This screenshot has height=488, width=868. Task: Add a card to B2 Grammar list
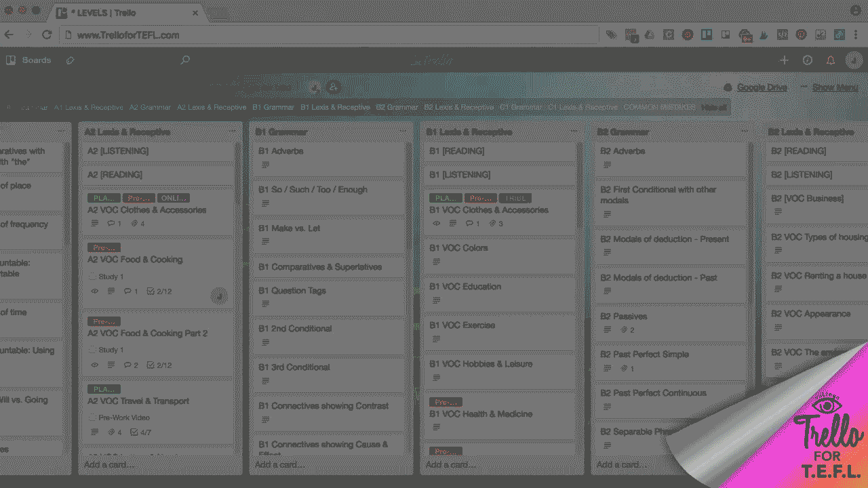(621, 464)
